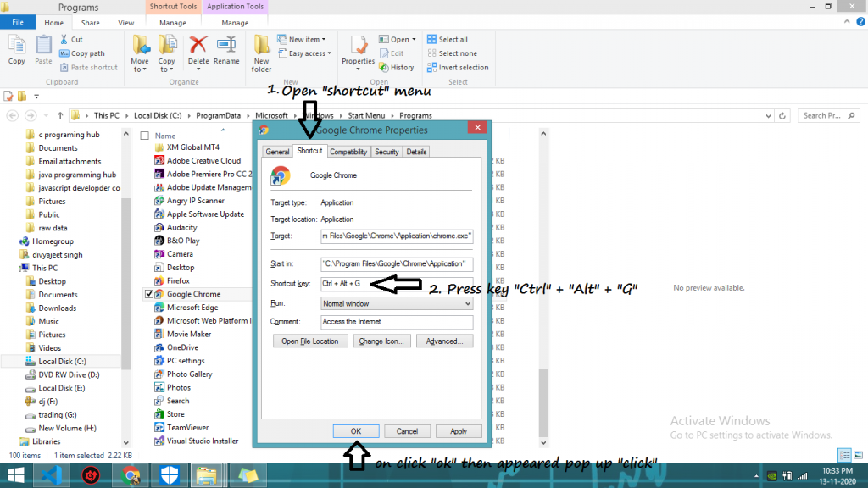Screen dimensions: 868x488
Task: Click the Search Programs box
Action: pyautogui.click(x=829, y=115)
